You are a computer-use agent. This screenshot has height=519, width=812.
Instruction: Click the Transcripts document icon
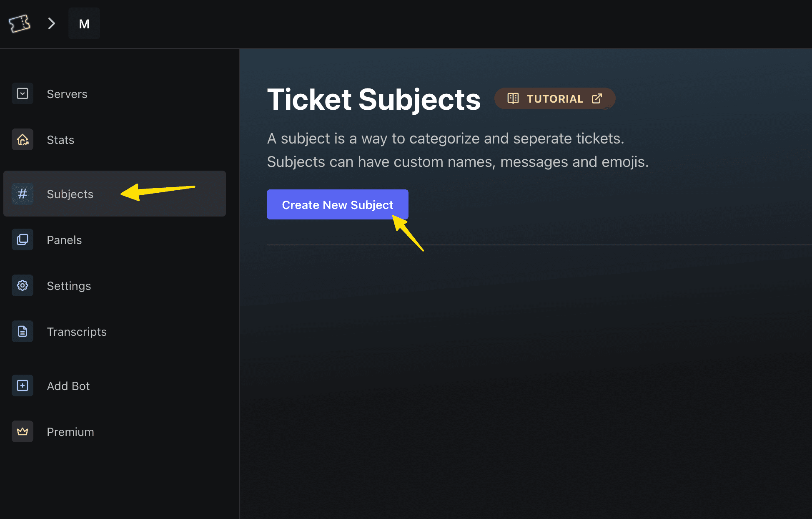pyautogui.click(x=23, y=331)
